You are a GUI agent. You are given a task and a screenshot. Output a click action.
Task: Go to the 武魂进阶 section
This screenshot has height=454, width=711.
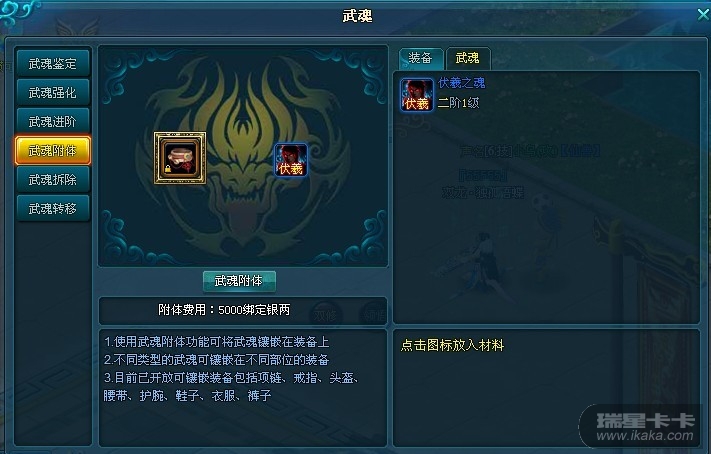point(53,122)
